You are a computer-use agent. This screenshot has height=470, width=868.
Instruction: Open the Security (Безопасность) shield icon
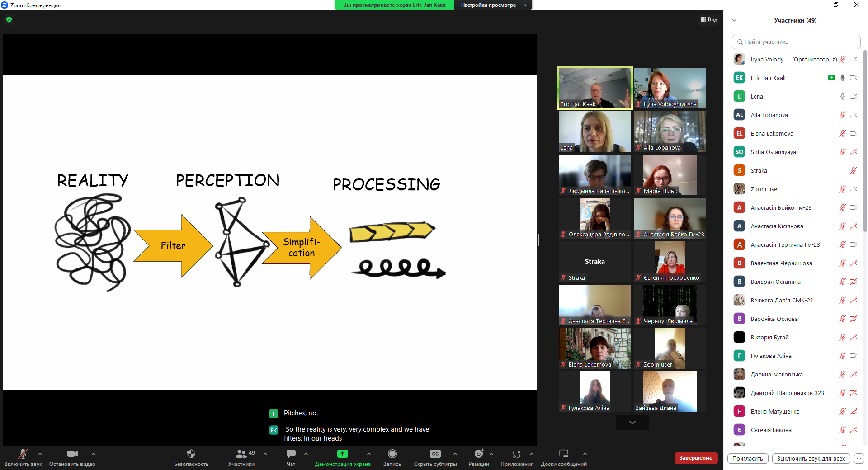pos(191,454)
